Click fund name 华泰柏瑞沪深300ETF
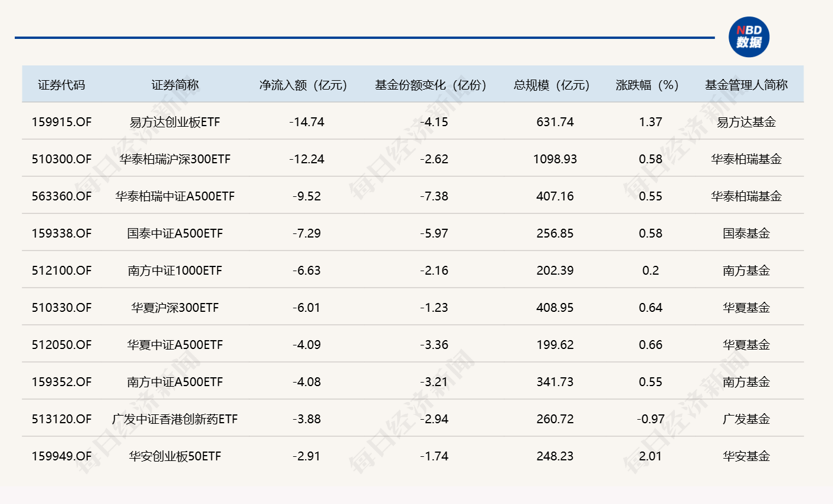Image resolution: width=833 pixels, height=504 pixels. [175, 159]
